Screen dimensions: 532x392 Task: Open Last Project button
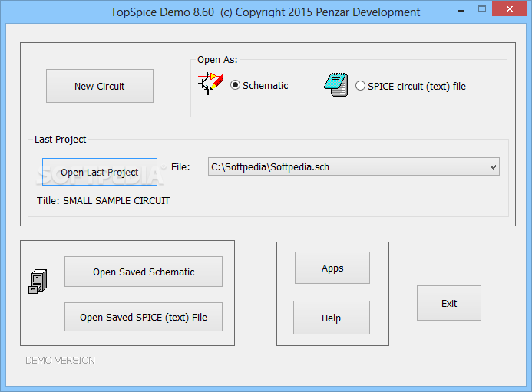(100, 172)
